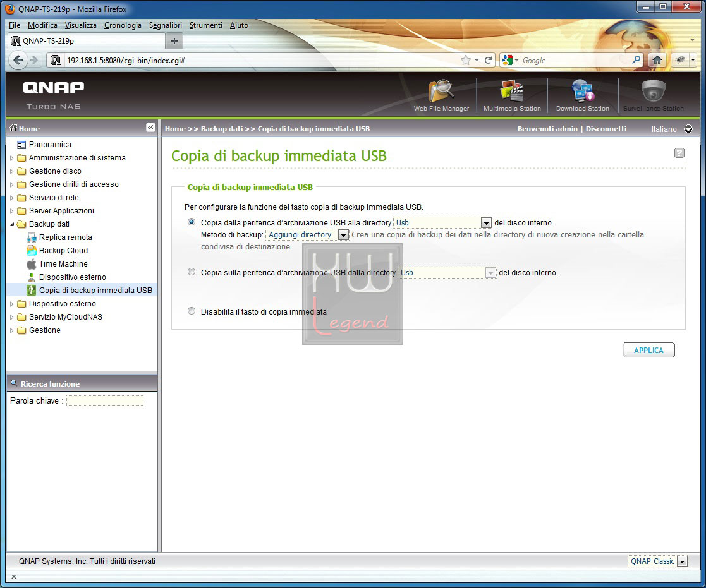Close the status bar with X icon
Screen dimensions: 706x588
13,576
